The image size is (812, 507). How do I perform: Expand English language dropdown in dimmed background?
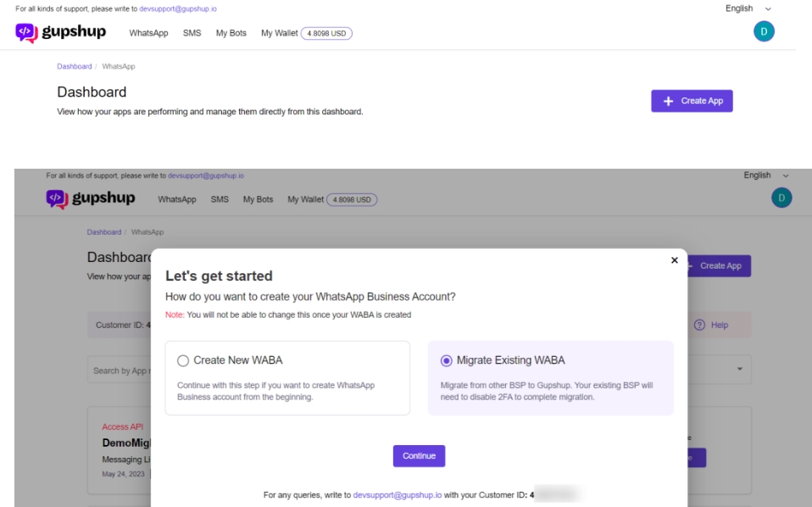click(766, 175)
